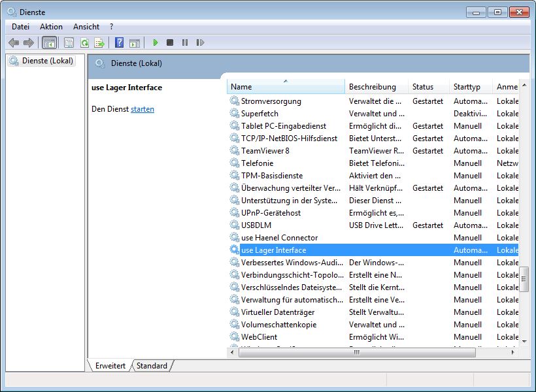Sort by the Beschreibung column header

point(377,87)
